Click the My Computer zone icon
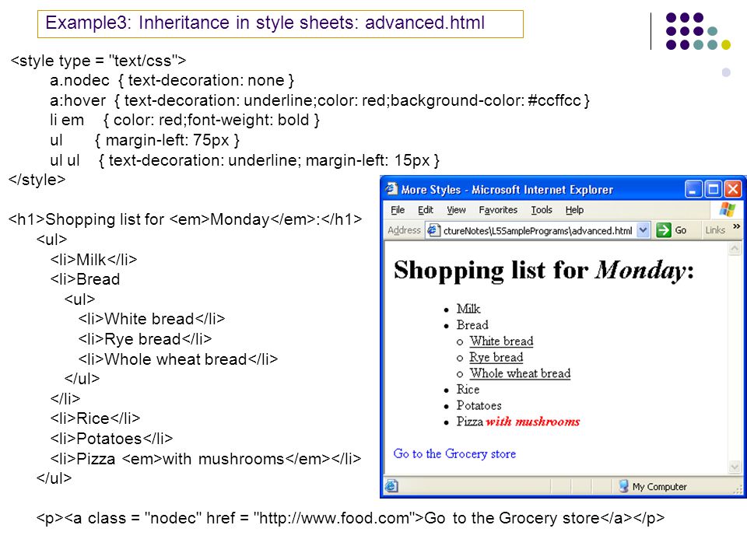 pos(623,486)
